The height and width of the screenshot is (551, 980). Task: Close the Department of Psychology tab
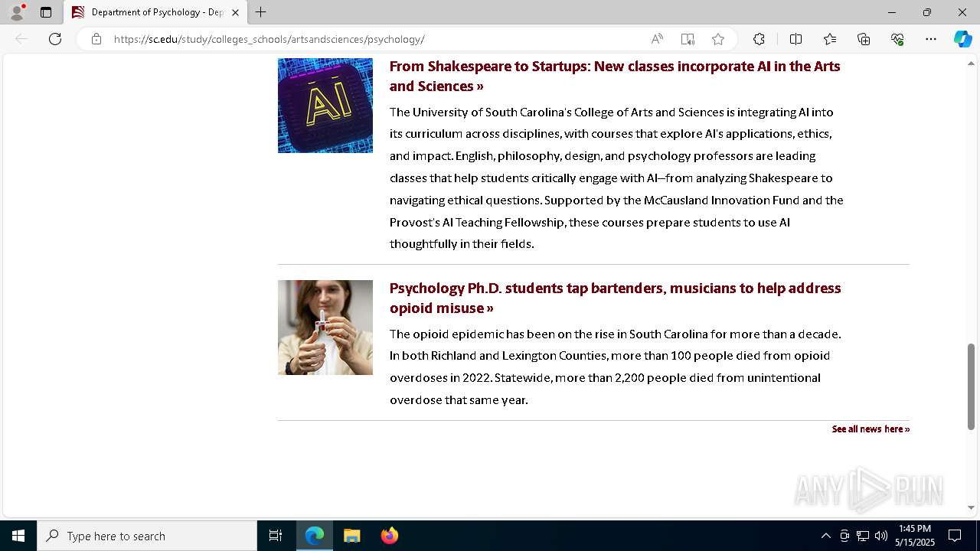coord(235,12)
